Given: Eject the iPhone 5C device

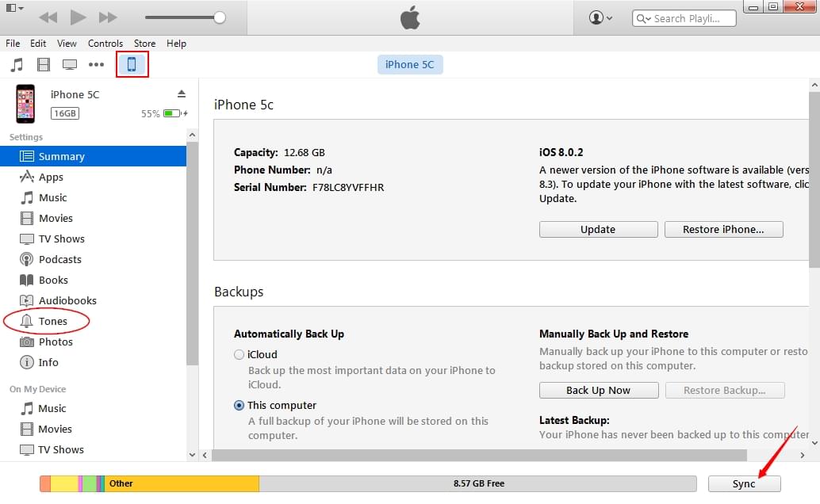Looking at the screenshot, I should click(x=182, y=94).
